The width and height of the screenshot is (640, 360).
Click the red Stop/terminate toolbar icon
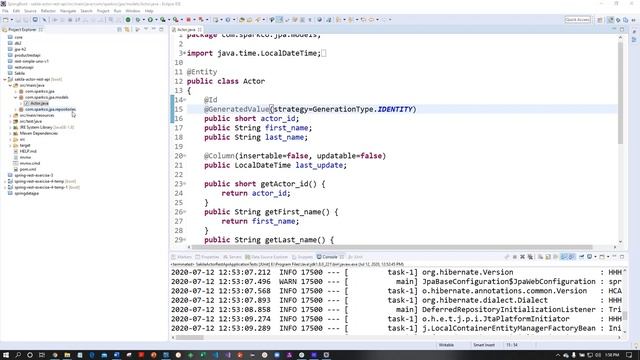[x=188, y=20]
